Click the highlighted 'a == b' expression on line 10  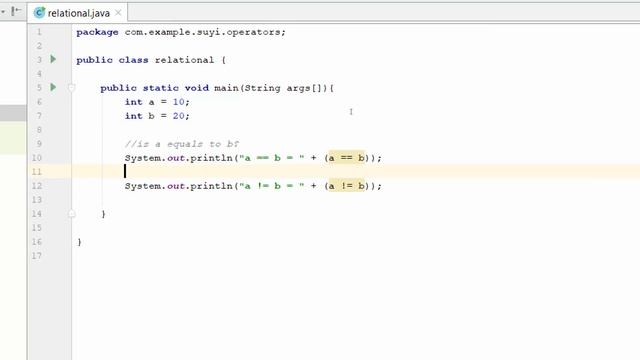point(347,158)
